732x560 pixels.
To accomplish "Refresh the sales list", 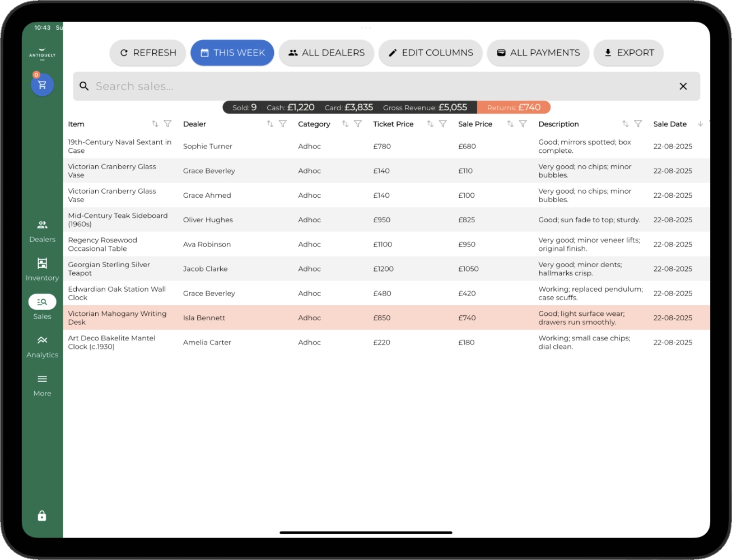I will point(148,53).
